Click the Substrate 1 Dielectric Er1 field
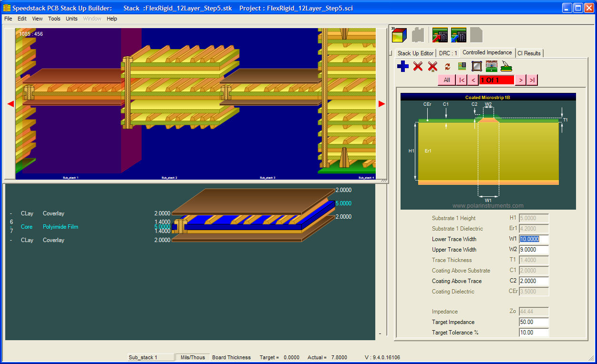 pos(534,229)
